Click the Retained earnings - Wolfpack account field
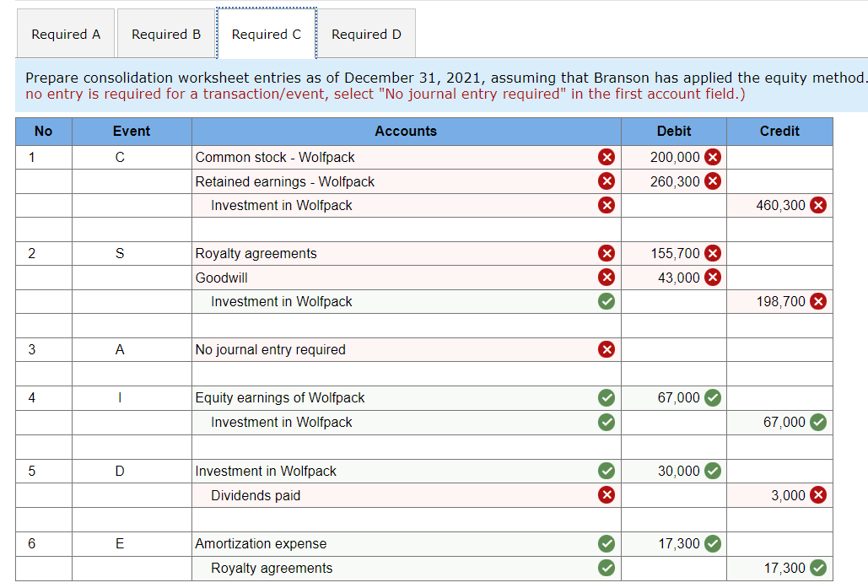Screen dimensions: 868x588 click(407, 181)
